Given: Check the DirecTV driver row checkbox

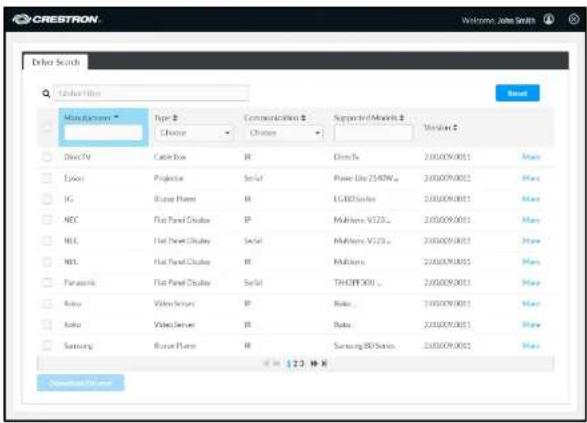Looking at the screenshot, I should tap(47, 157).
